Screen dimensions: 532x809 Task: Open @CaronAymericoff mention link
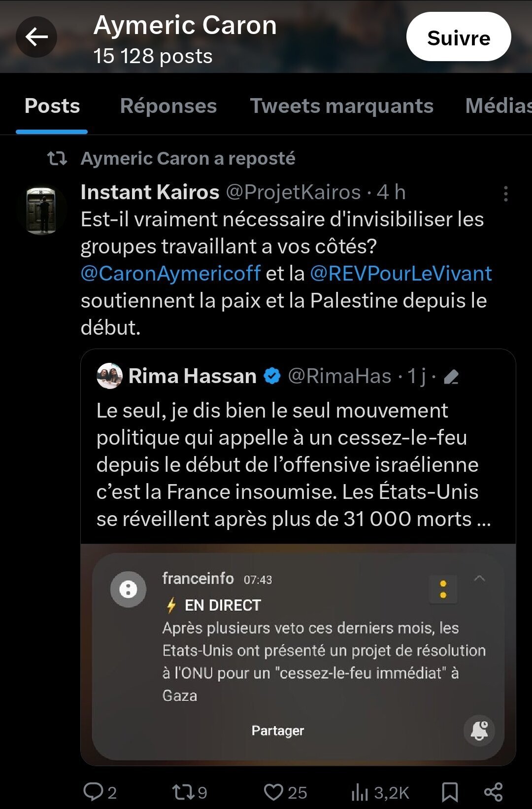pyautogui.click(x=170, y=273)
